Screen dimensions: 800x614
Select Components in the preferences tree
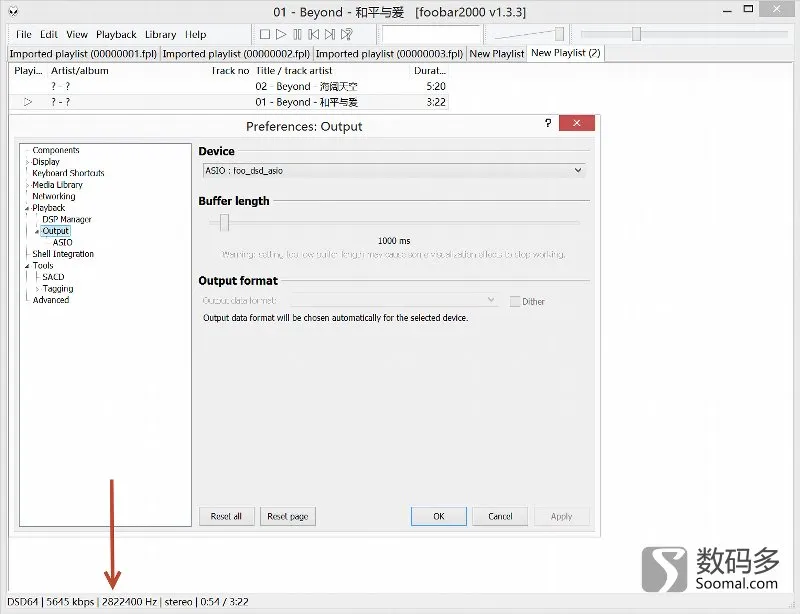coord(56,150)
